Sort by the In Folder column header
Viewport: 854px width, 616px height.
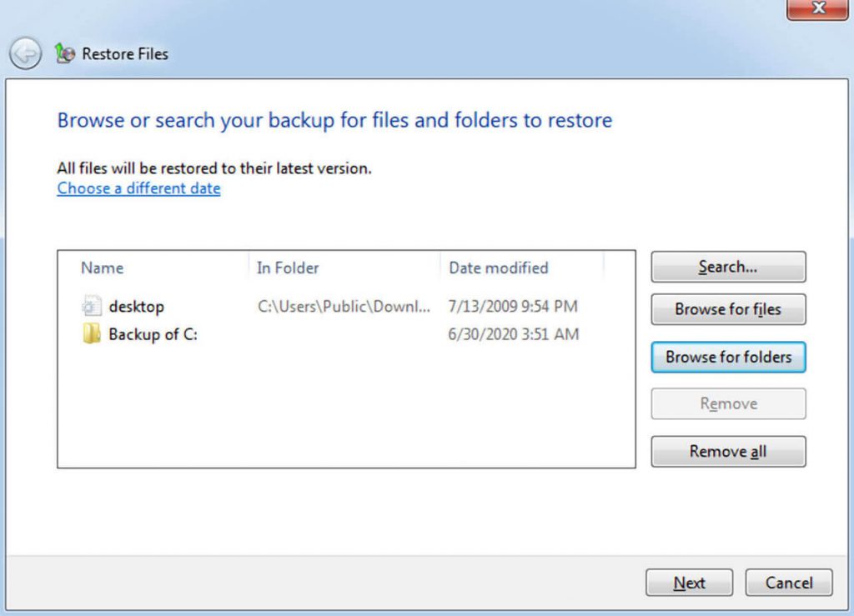pyautogui.click(x=286, y=268)
